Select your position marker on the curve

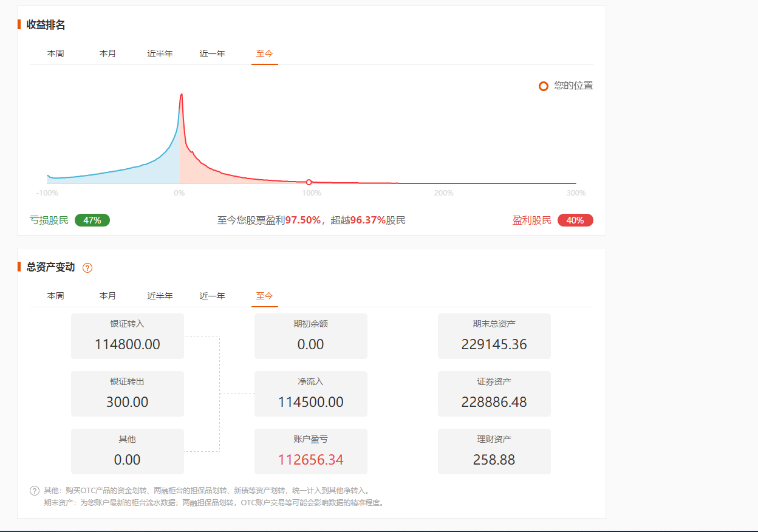click(x=309, y=182)
